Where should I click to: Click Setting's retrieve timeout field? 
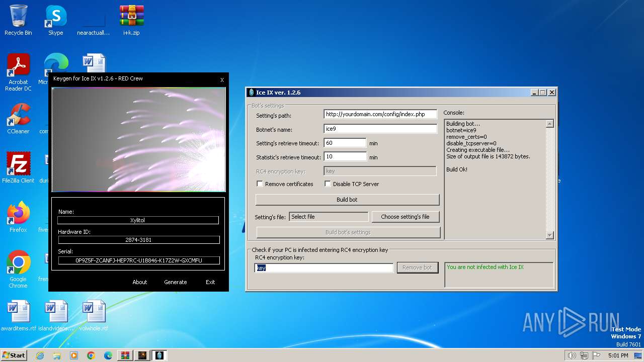[345, 143]
